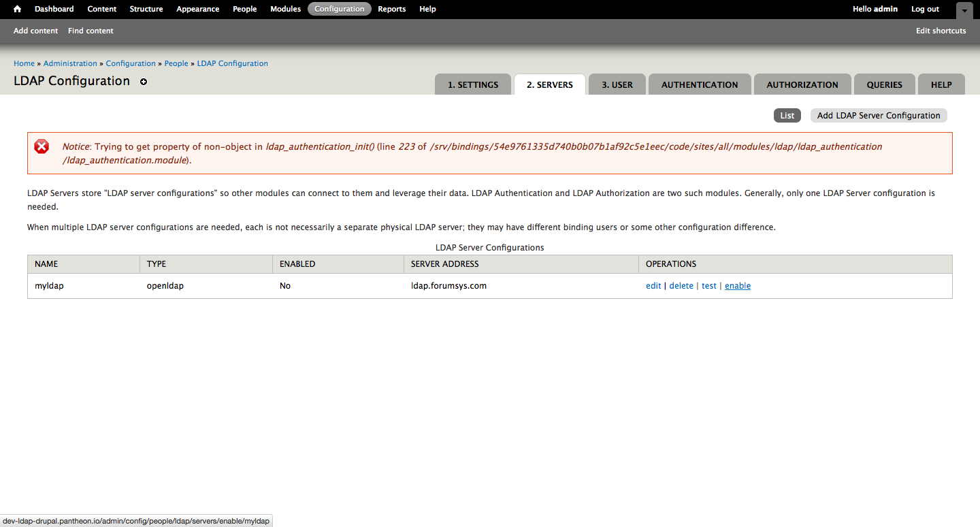The image size is (980, 527).
Task: Go to Configuration breadcrumb link
Action: click(131, 63)
